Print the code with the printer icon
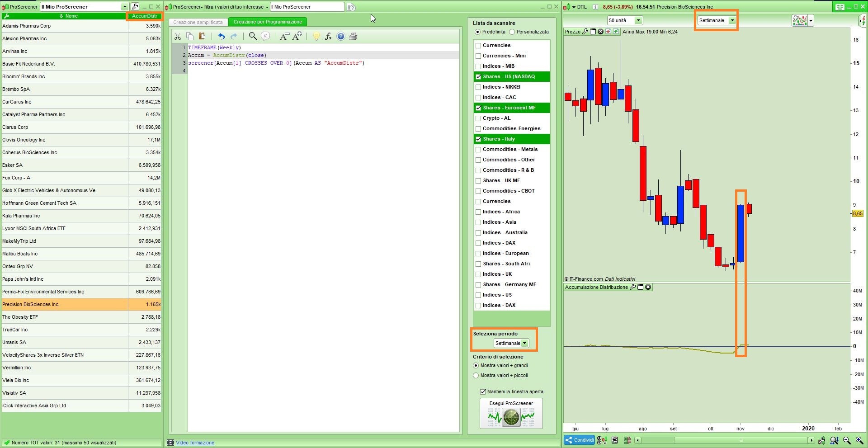This screenshot has height=448, width=868. click(353, 37)
